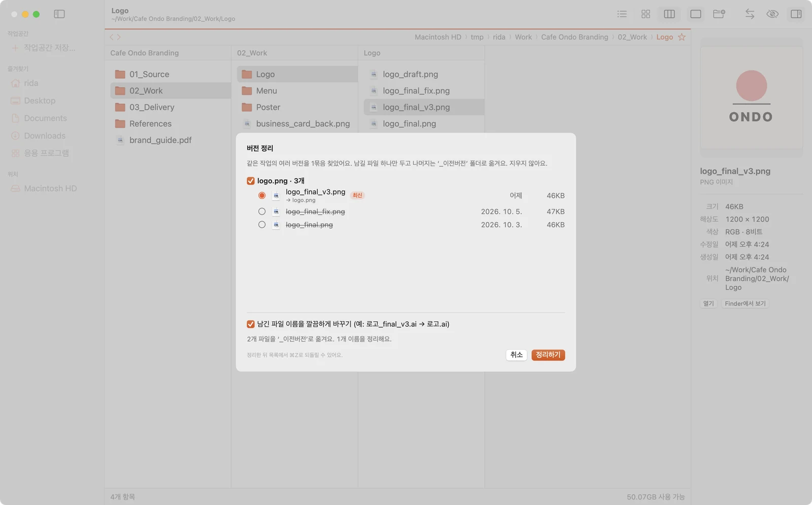Image resolution: width=812 pixels, height=505 pixels.
Task: Select the 02_Work folder
Action: point(171,91)
